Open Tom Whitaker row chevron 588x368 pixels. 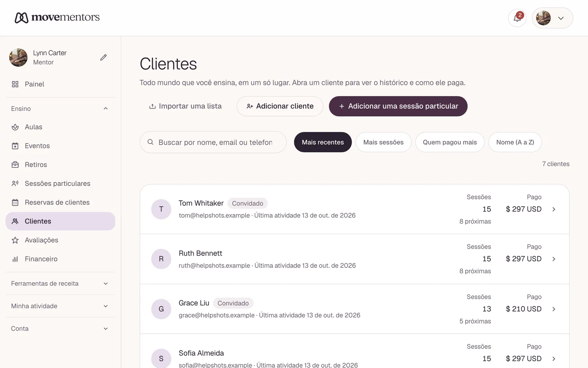[554, 209]
